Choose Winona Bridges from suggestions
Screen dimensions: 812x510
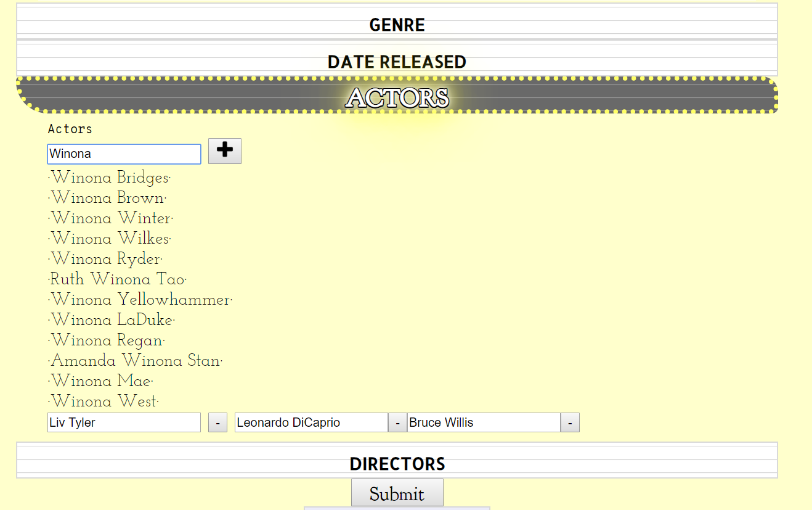click(x=110, y=178)
